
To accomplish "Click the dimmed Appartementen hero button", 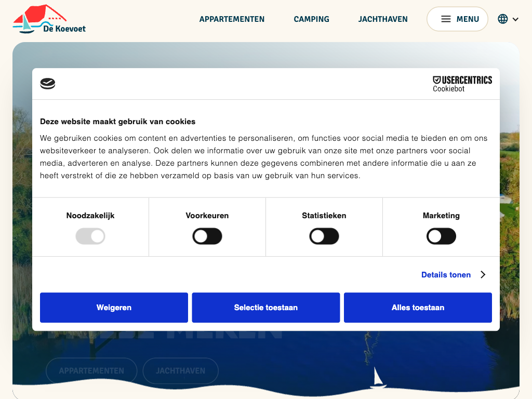I will click(91, 370).
